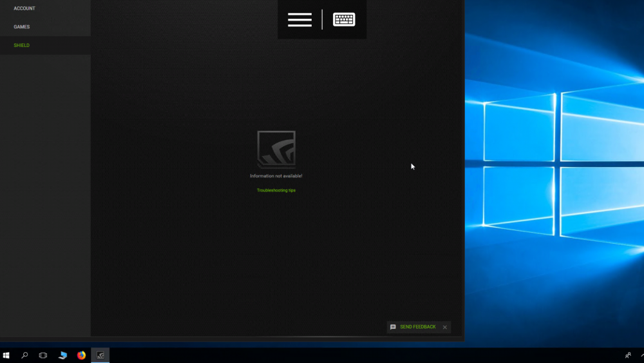Open the People icon in system tray

628,355
